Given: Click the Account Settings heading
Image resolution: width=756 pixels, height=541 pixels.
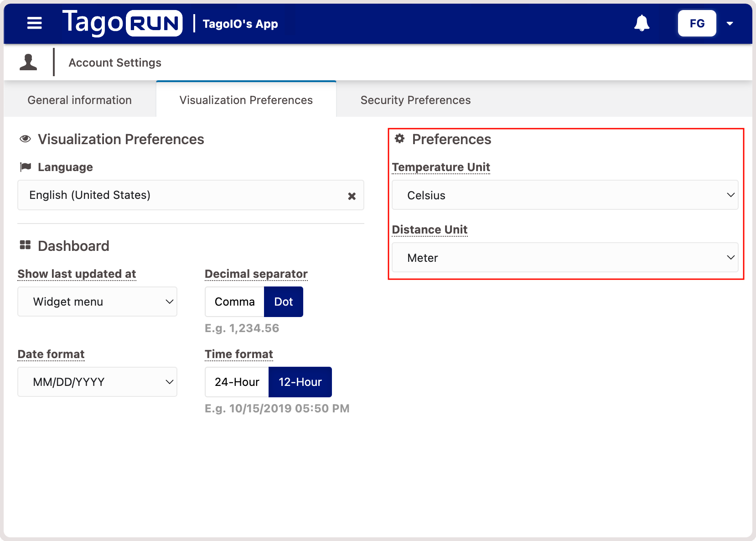Looking at the screenshot, I should pos(115,62).
